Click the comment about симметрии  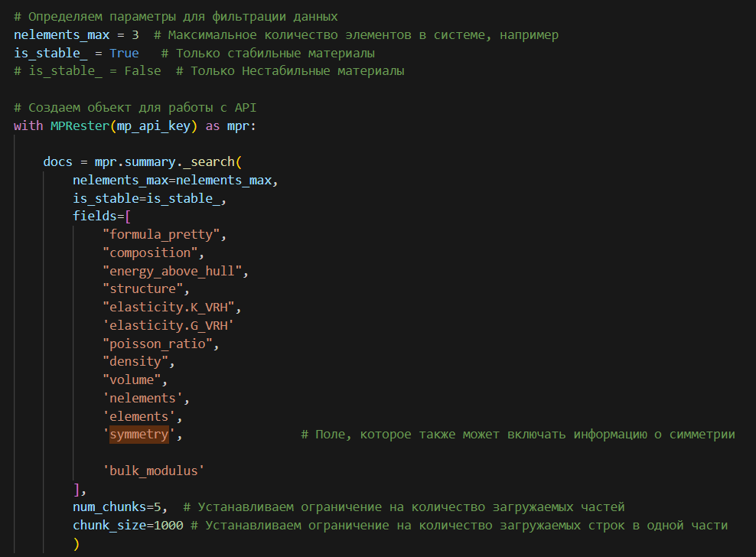point(518,435)
